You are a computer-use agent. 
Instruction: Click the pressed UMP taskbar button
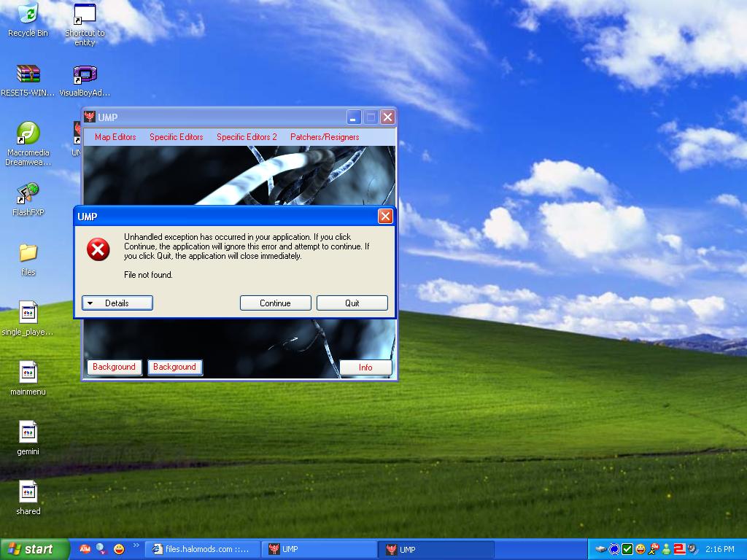tap(436, 550)
